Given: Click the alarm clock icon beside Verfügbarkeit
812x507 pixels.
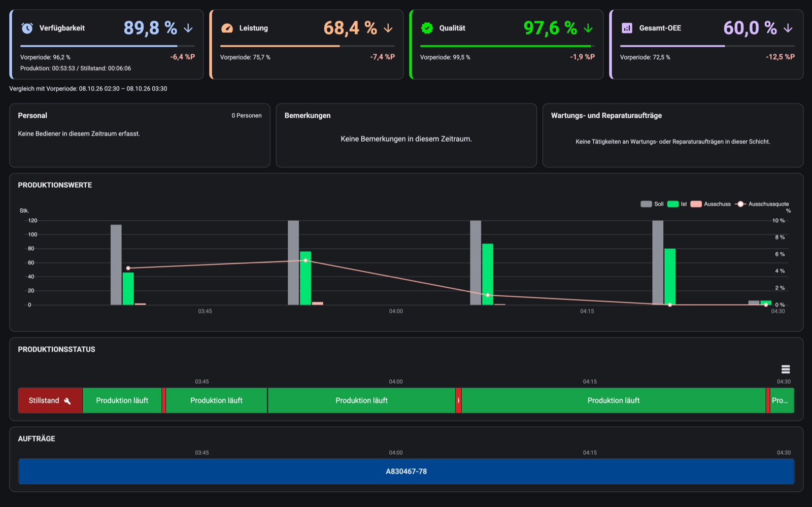Looking at the screenshot, I should coord(27,28).
